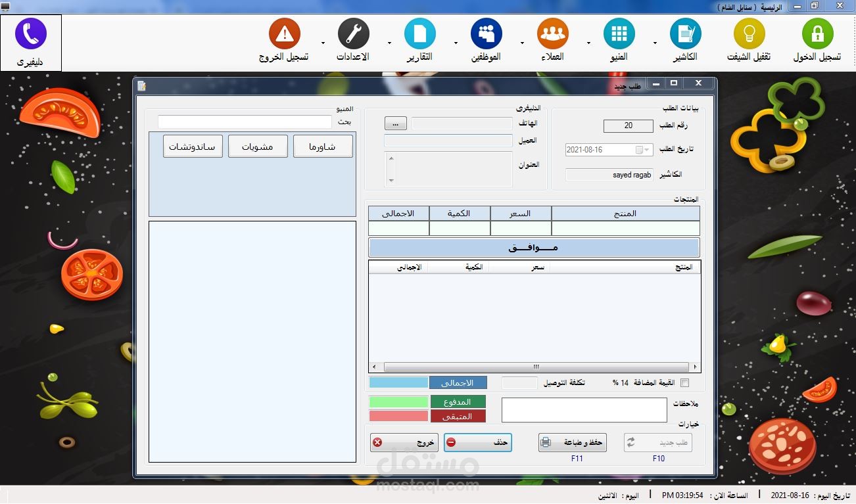Click the تسجيل الخروج warning icon
This screenshot has height=504, width=856.
pyautogui.click(x=285, y=34)
